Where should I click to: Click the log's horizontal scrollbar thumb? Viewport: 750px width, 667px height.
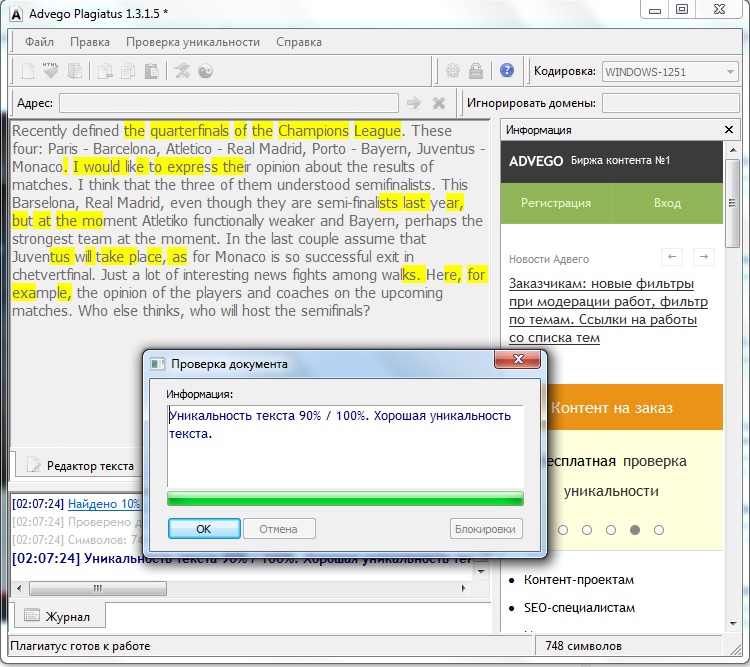click(98, 588)
